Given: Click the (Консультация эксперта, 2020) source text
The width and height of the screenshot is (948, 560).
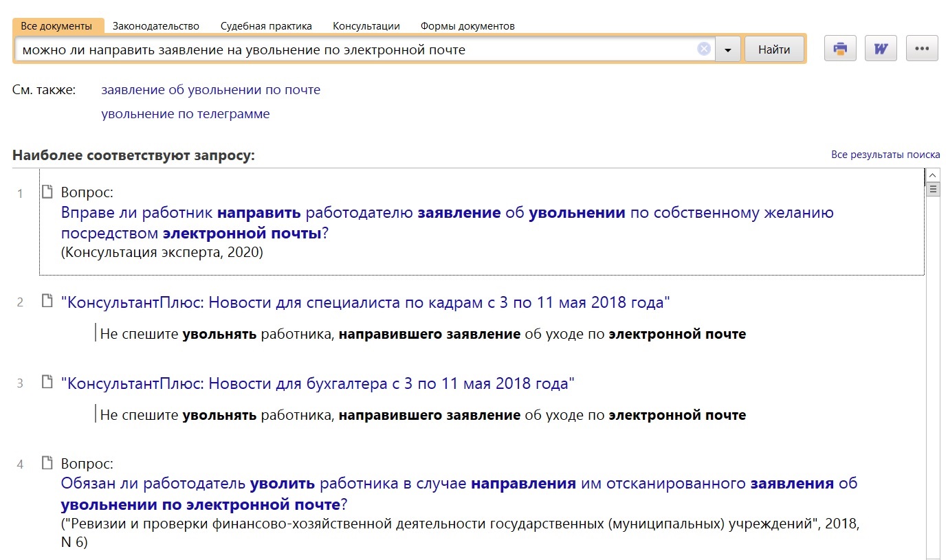Looking at the screenshot, I should point(162,252).
